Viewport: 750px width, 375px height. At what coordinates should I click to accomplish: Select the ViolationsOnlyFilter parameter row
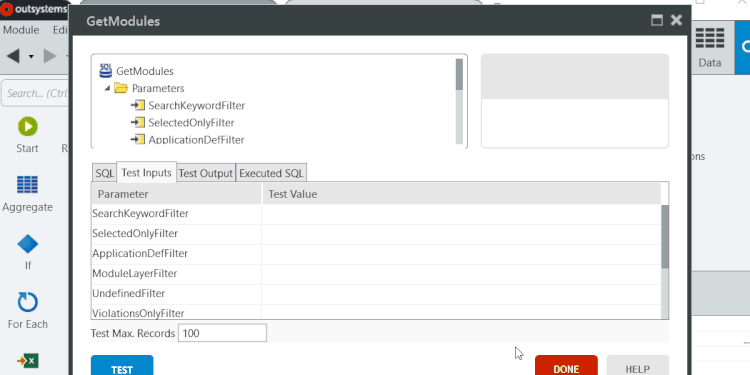(376, 312)
